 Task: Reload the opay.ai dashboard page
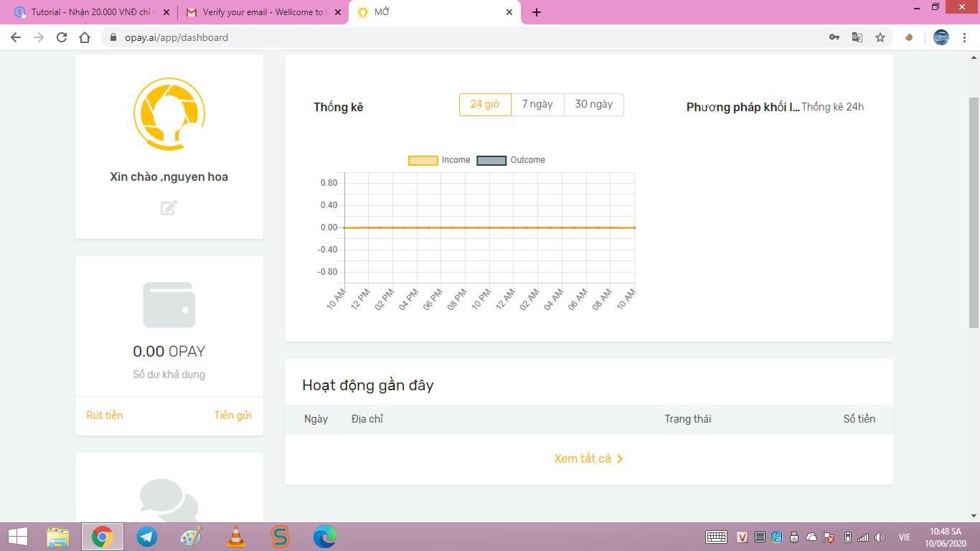(x=62, y=37)
